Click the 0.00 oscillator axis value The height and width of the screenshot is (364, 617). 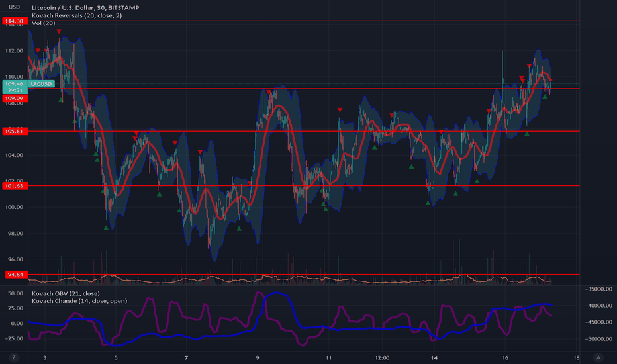(x=17, y=323)
